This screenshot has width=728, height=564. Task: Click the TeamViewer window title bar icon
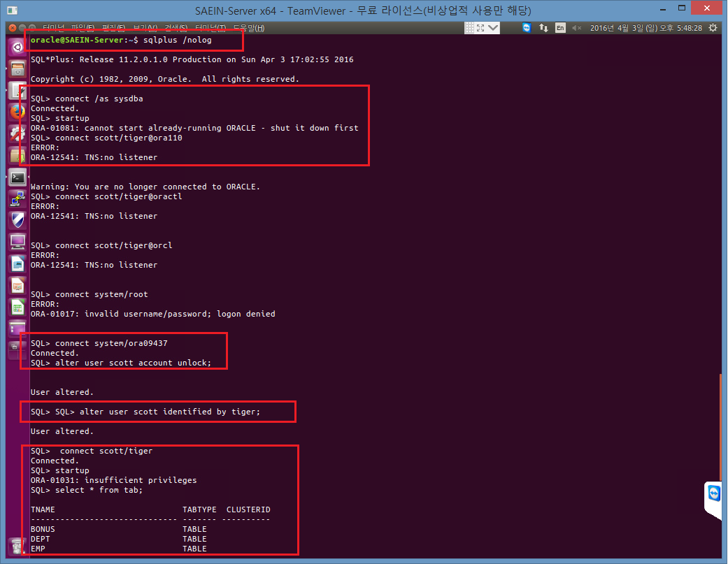pyautogui.click(x=13, y=10)
